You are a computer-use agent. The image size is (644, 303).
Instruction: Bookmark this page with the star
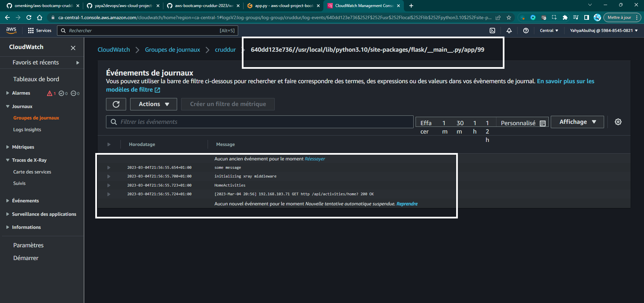(x=509, y=17)
